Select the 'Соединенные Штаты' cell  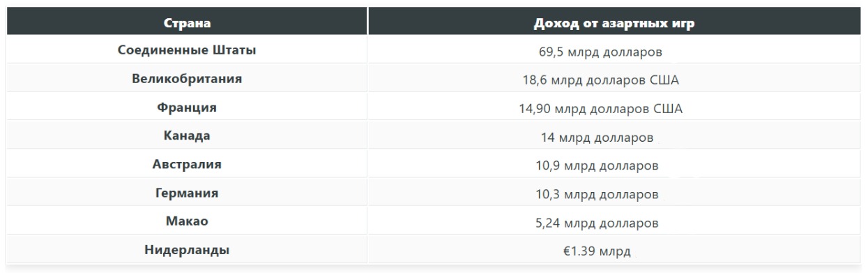pyautogui.click(x=187, y=50)
